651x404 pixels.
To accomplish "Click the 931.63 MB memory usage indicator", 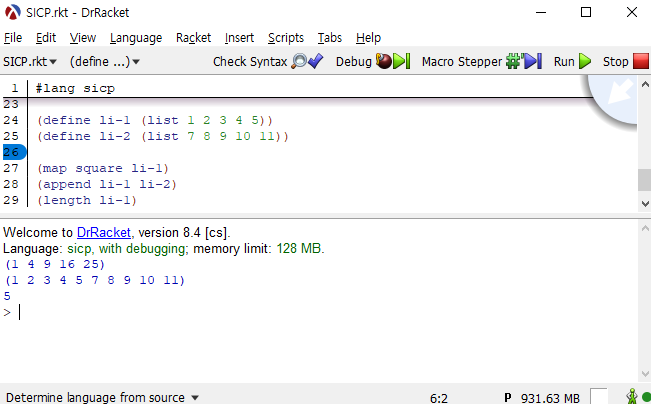I will pyautogui.click(x=550, y=397).
